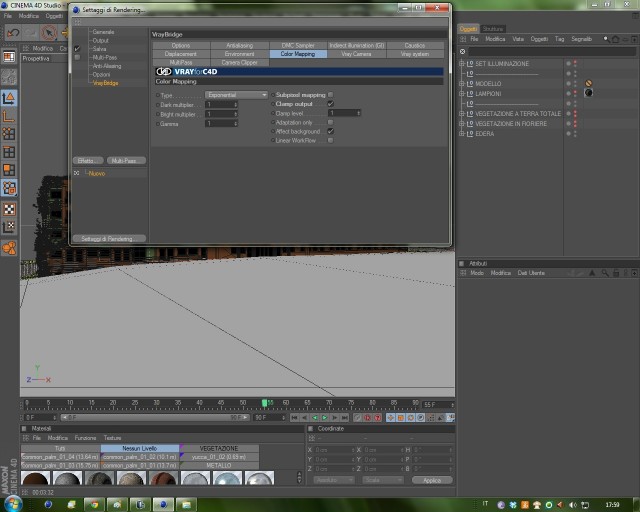This screenshot has height=512, width=640.
Task: Click the Applica button in Coordinate panel
Action: pyautogui.click(x=432, y=480)
